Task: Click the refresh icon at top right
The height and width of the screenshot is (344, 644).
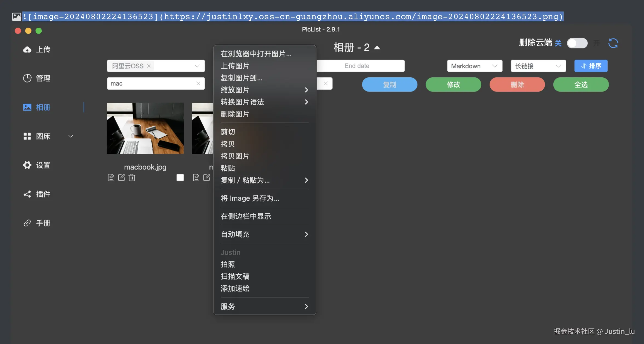Action: tap(613, 43)
